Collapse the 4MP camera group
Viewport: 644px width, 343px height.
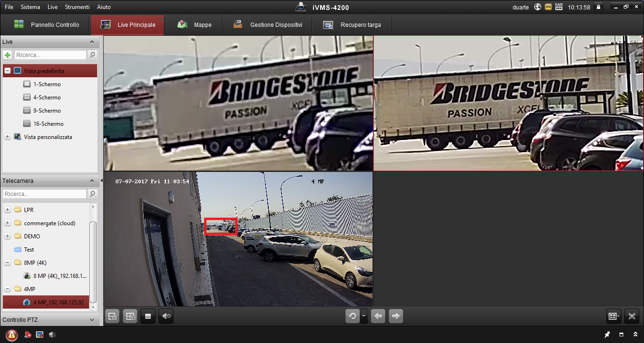pos(8,289)
